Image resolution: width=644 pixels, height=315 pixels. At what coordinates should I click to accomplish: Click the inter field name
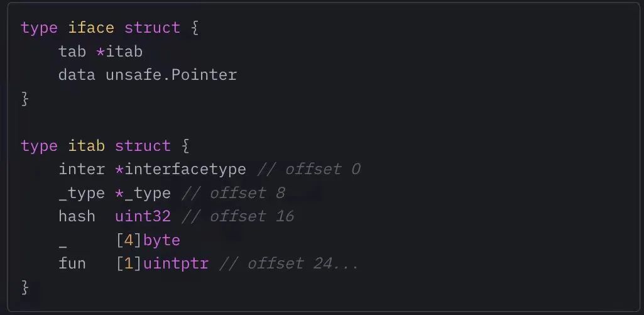tap(82, 169)
